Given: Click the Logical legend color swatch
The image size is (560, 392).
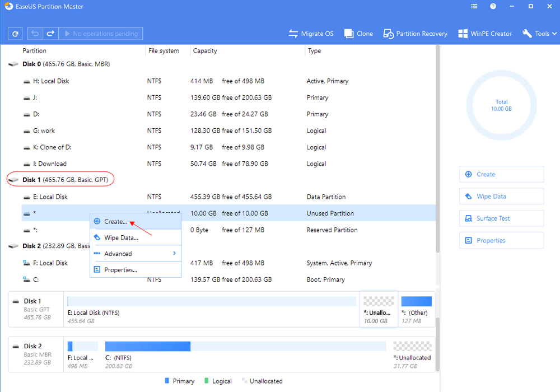Looking at the screenshot, I should click(x=207, y=381).
